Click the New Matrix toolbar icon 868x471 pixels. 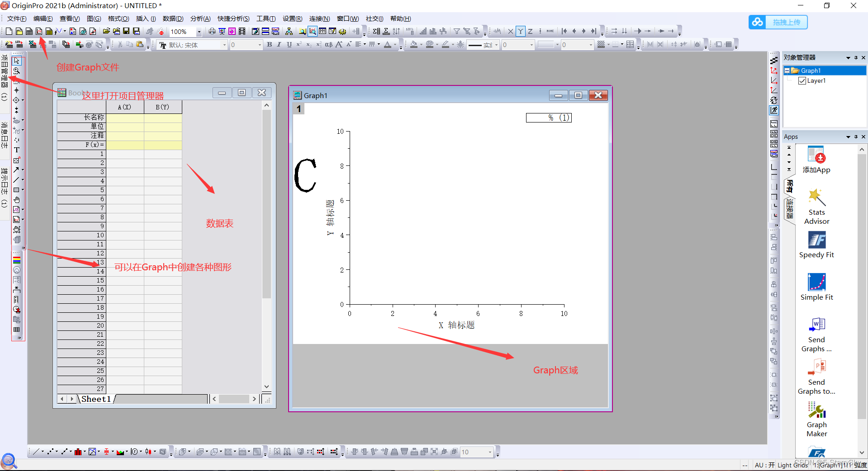coord(49,31)
